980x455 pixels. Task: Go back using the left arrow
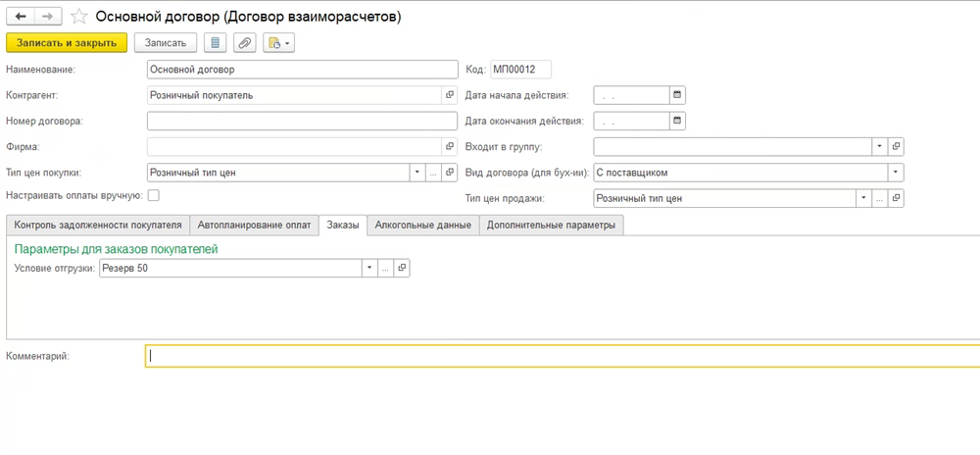(x=21, y=17)
